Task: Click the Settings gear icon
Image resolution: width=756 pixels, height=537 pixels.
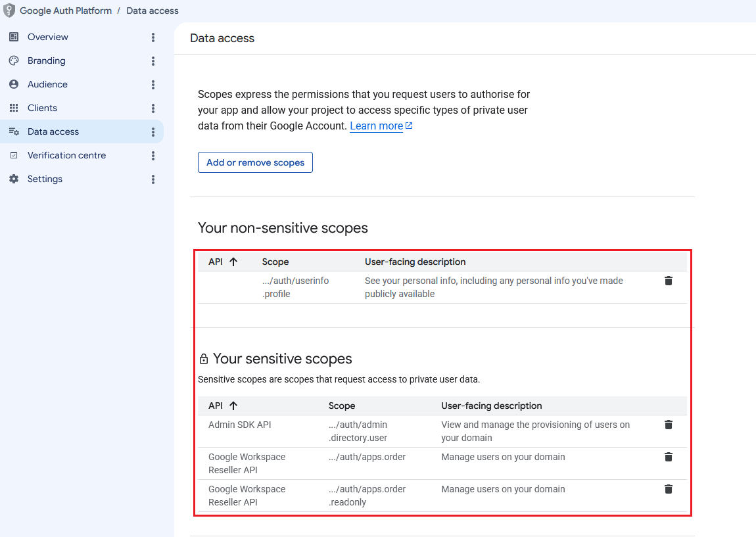Action: [x=14, y=179]
